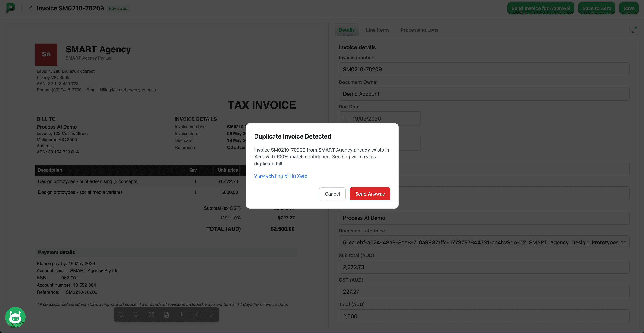Click the $1,472.73 unit price
Screen dimensions: 644x333
point(227,181)
